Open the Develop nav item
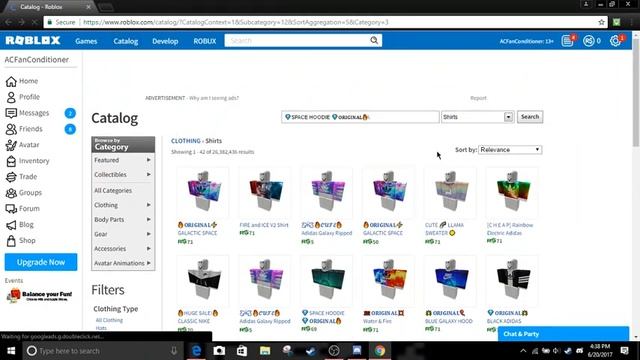This screenshot has height=360, width=640. click(165, 41)
